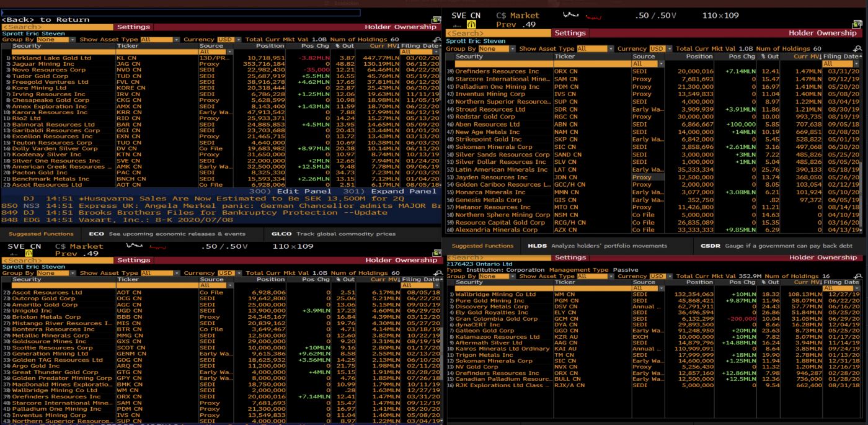The width and height of the screenshot is (868, 425).
Task: Select Unigold Inc row in bottom-left panel
Action: click(x=220, y=310)
